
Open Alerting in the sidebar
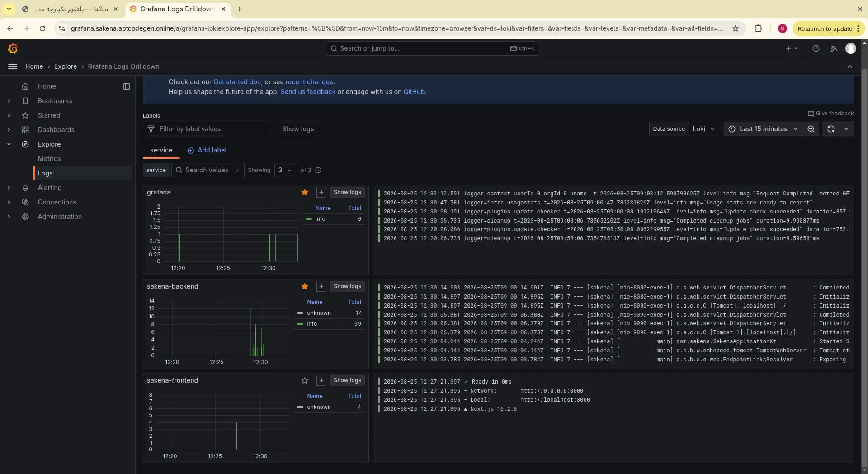pos(50,188)
